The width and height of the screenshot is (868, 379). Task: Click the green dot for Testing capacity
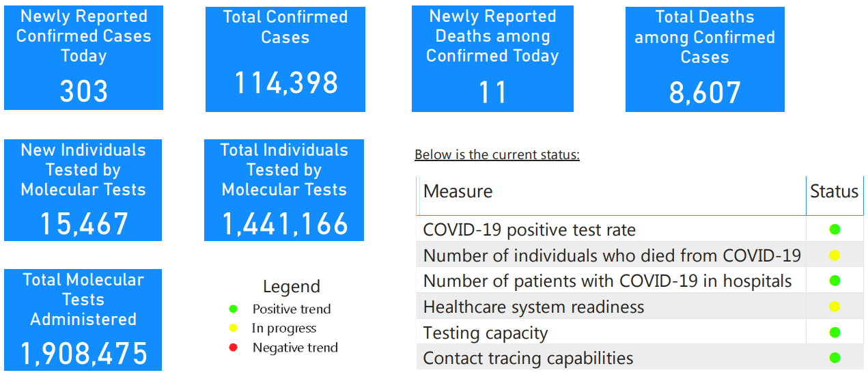point(835,333)
